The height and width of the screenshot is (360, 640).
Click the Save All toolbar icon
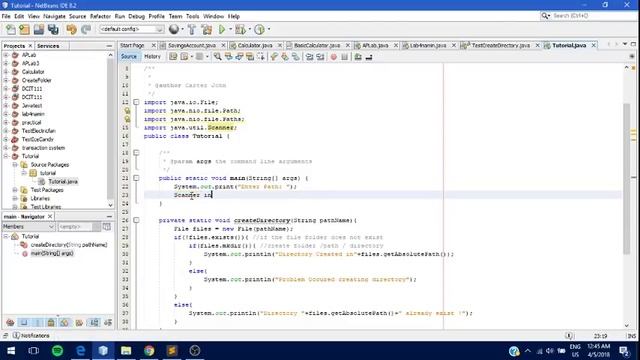point(53,29)
